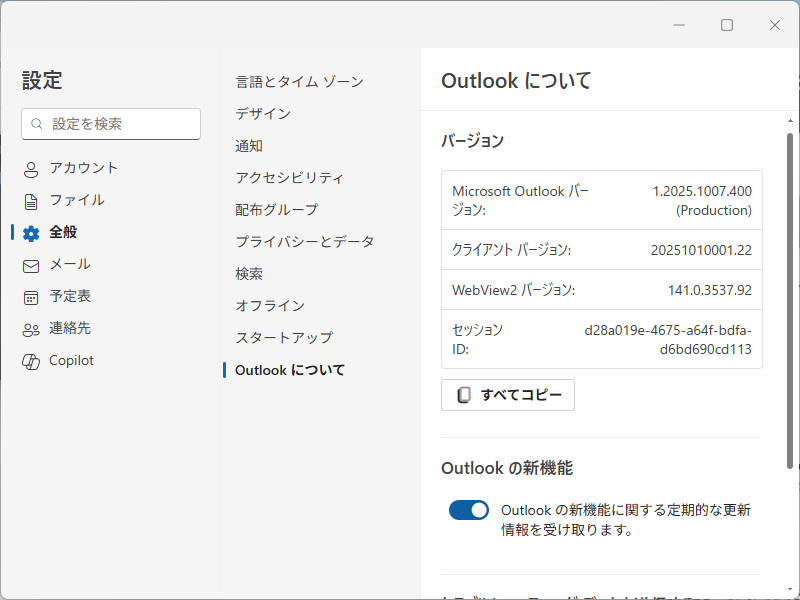Go to スタートアップ settings
Image resolution: width=800 pixels, height=600 pixels.
click(x=284, y=337)
